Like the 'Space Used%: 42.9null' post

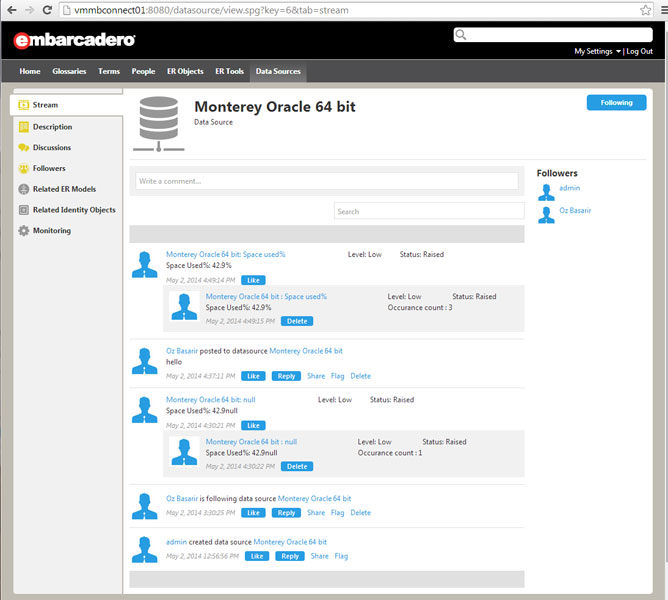point(253,425)
